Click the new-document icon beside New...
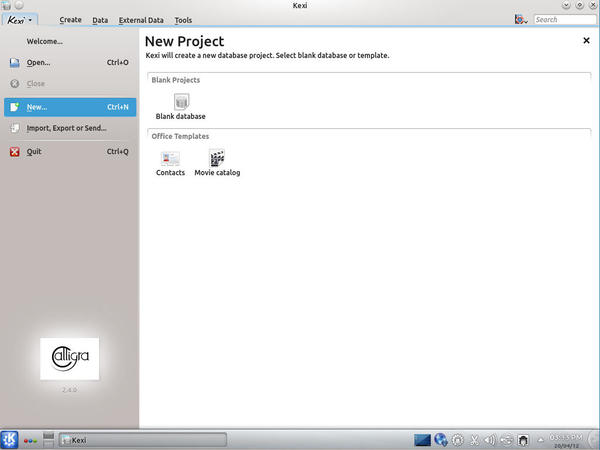Screen dimensions: 600x450 (x=15, y=107)
